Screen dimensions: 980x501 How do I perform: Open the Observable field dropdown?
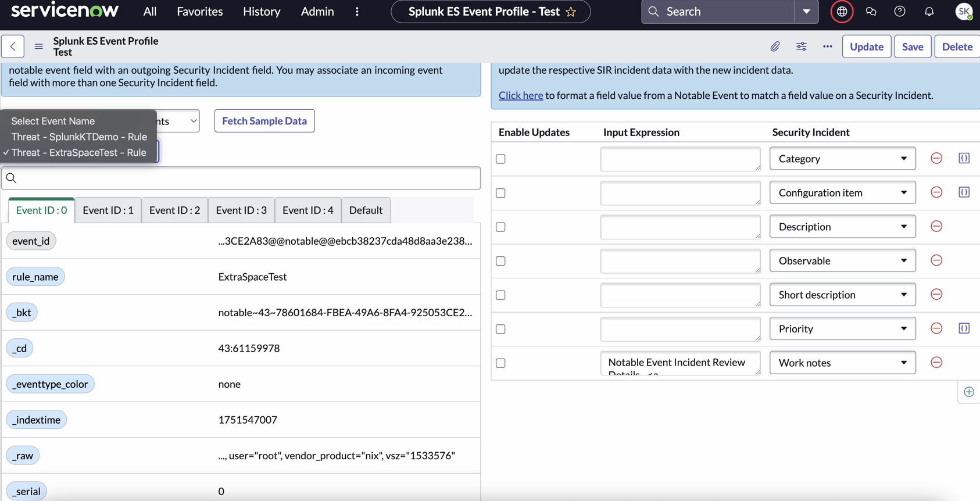click(842, 260)
